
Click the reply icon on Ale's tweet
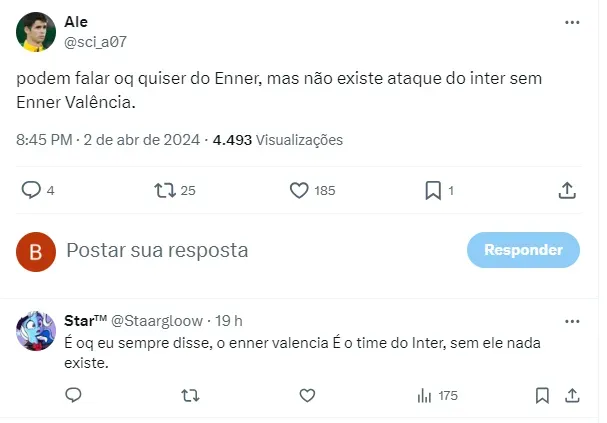31,190
